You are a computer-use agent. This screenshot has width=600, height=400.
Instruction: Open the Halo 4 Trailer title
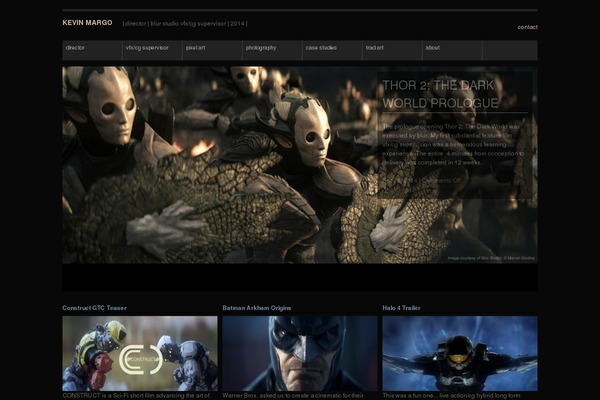point(401,308)
